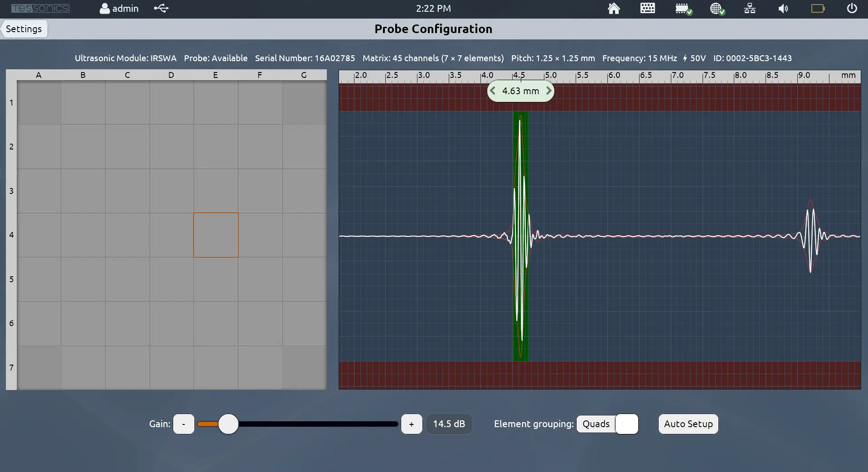868x472 pixels.
Task: Open the memory module status icon
Action: 683,9
